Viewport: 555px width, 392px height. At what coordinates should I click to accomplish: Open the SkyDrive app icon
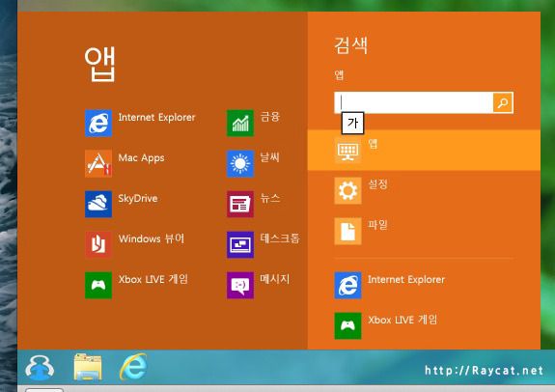[98, 204]
